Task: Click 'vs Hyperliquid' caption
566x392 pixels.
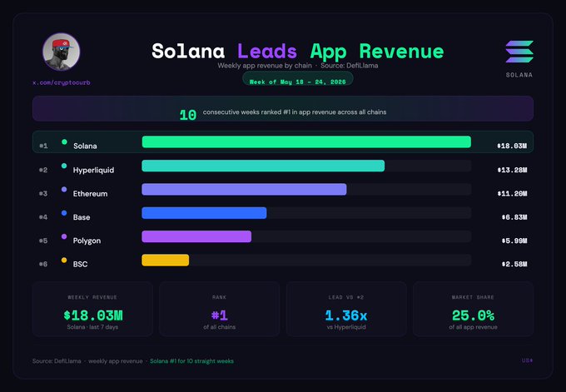Action: (346, 327)
